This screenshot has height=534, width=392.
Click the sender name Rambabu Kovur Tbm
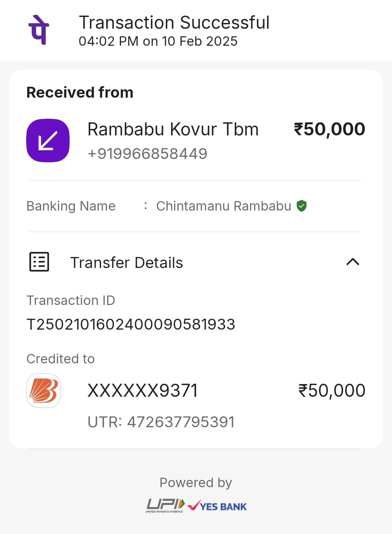173,129
